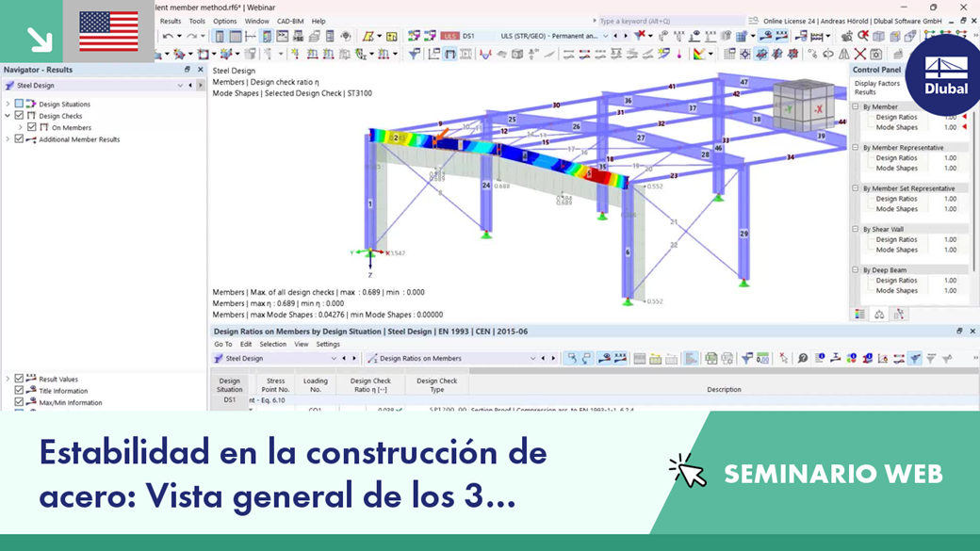The width and height of the screenshot is (980, 551).
Task: Open the ULS (STR/GEO) load case dropdown
Action: click(x=605, y=36)
